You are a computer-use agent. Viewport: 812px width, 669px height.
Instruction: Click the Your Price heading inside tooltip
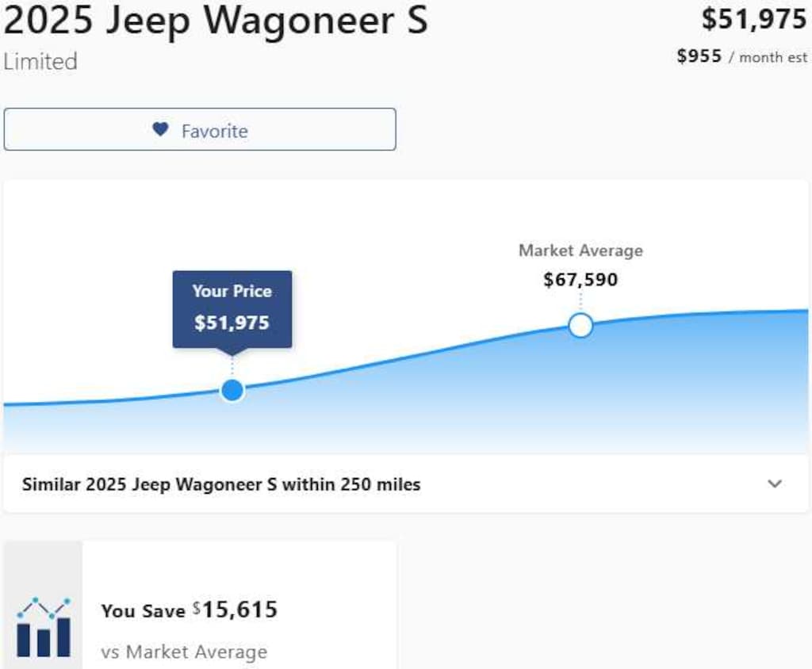click(232, 291)
